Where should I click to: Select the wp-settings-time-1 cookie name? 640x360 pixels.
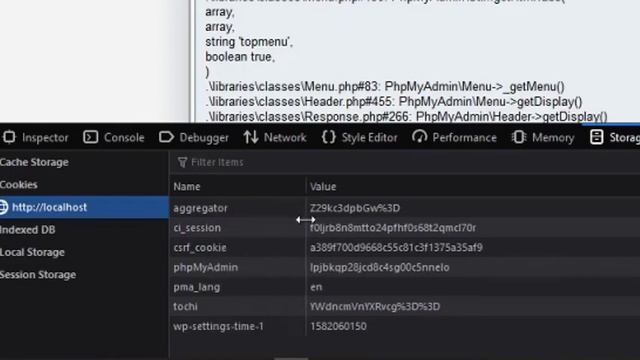point(218,326)
